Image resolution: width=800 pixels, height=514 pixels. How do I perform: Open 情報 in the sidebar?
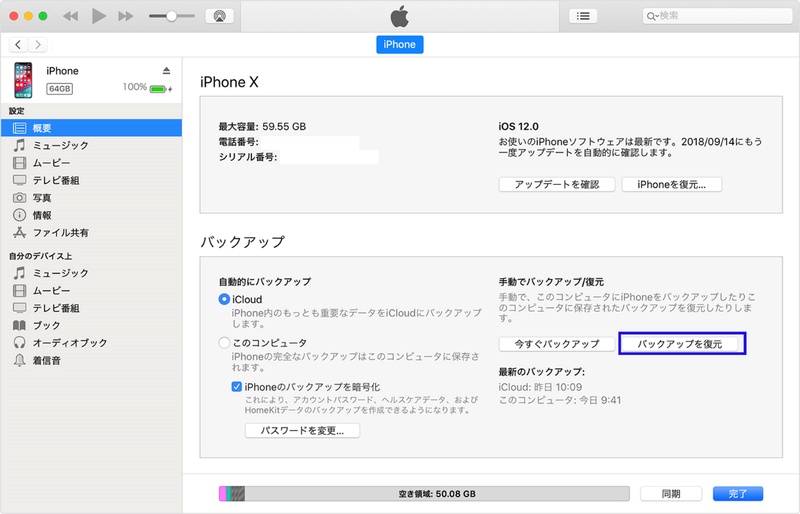pos(91,215)
